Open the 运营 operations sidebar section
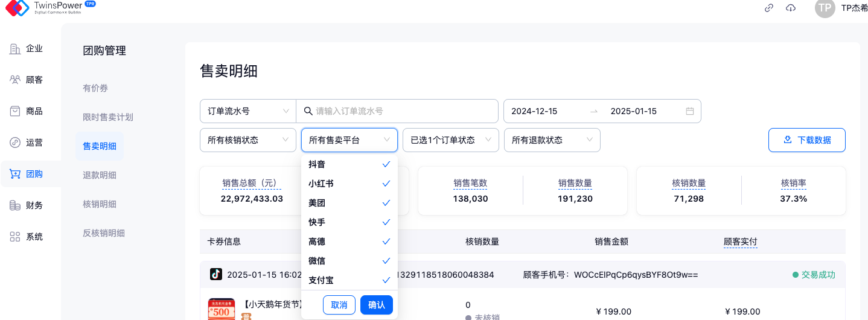Image resolution: width=868 pixels, height=320 pixels. pos(27,142)
